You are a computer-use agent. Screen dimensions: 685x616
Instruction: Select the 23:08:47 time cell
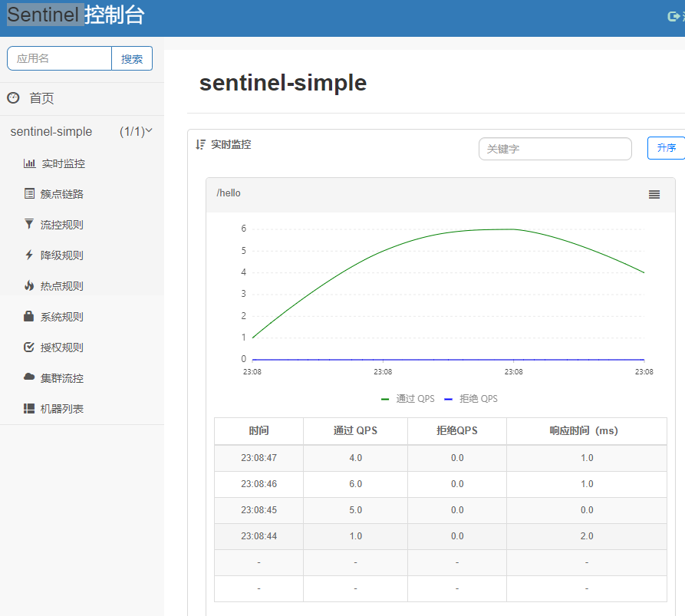coord(259,458)
